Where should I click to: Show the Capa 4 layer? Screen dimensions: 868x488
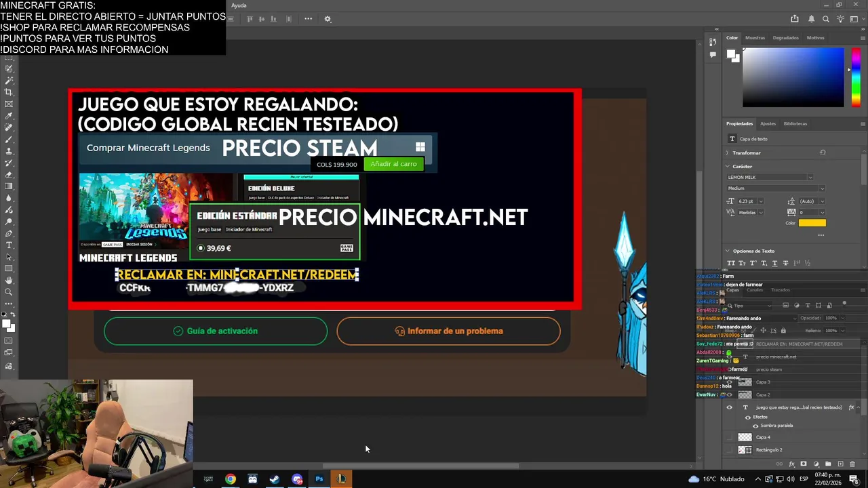point(729,437)
